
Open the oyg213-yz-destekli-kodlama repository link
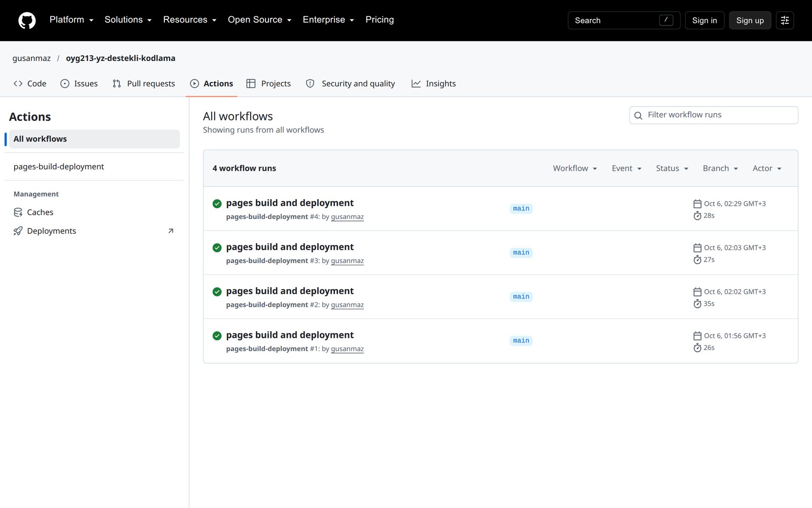(x=121, y=58)
